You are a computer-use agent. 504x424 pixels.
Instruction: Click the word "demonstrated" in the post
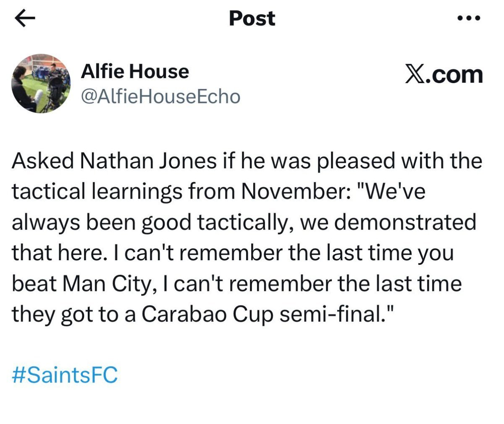tap(405, 222)
